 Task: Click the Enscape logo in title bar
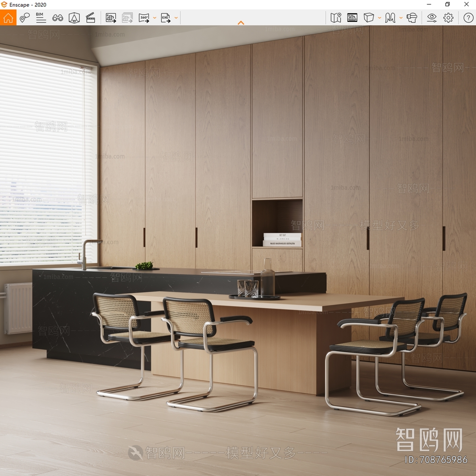tap(4, 4)
